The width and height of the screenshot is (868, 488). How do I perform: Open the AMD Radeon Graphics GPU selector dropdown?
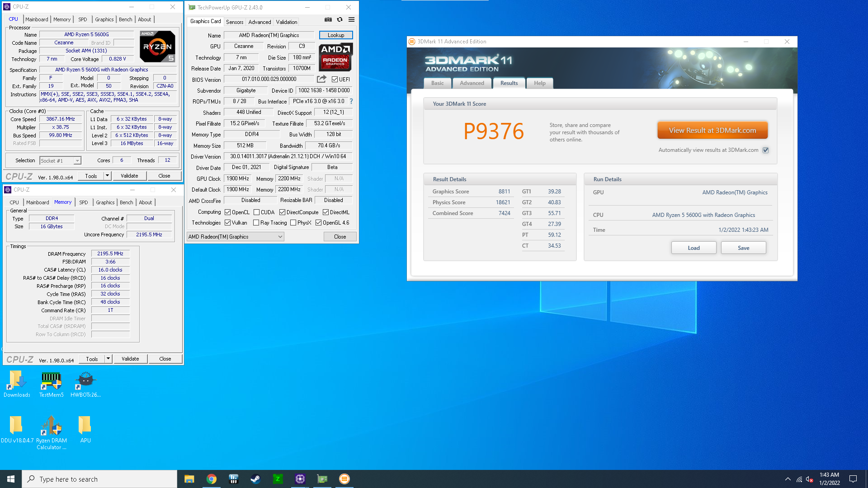tap(235, 237)
